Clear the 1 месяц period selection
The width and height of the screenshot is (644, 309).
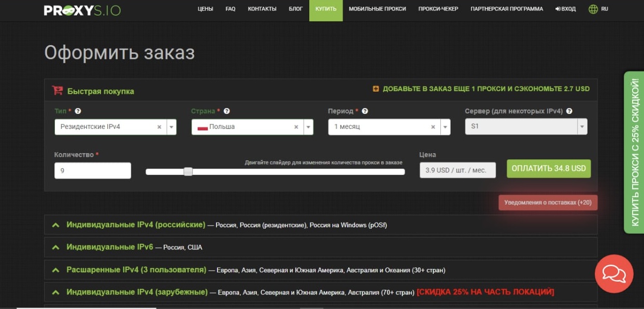pyautogui.click(x=433, y=127)
